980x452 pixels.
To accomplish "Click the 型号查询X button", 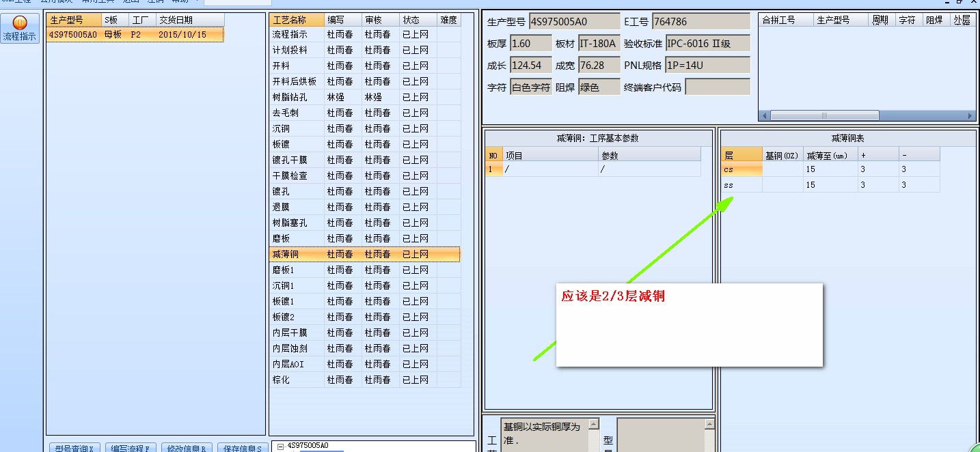I will pyautogui.click(x=74, y=448).
